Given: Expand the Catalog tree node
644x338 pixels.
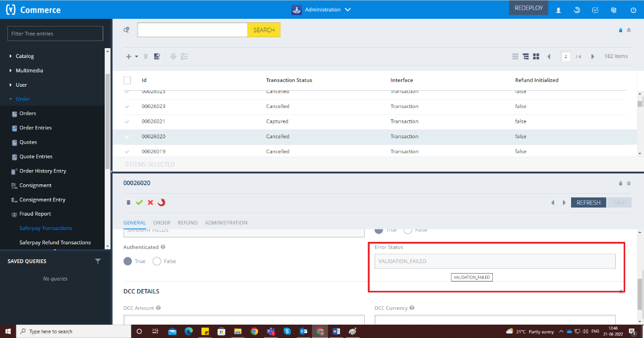Looking at the screenshot, I should click(x=11, y=56).
